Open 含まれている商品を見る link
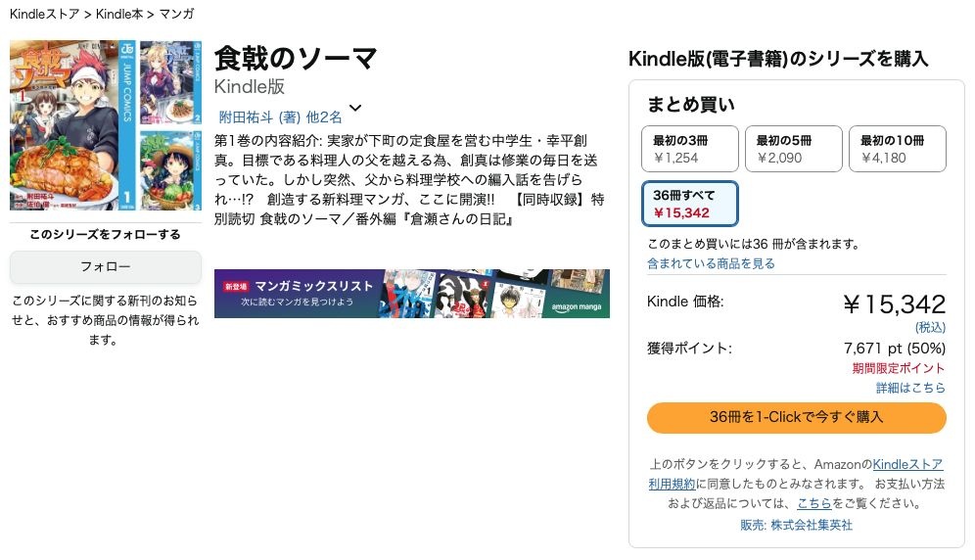Viewport: 975px width, 560px height. (711, 263)
